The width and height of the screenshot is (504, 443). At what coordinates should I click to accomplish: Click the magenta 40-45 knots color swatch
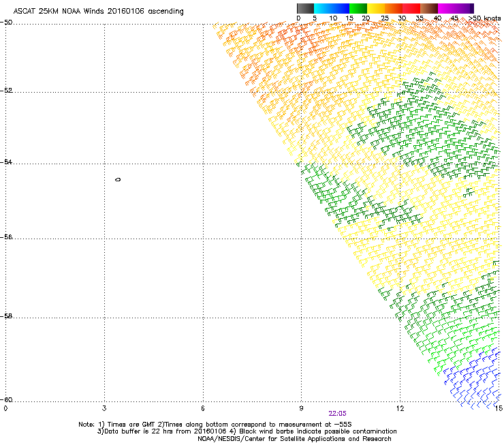coord(447,8)
